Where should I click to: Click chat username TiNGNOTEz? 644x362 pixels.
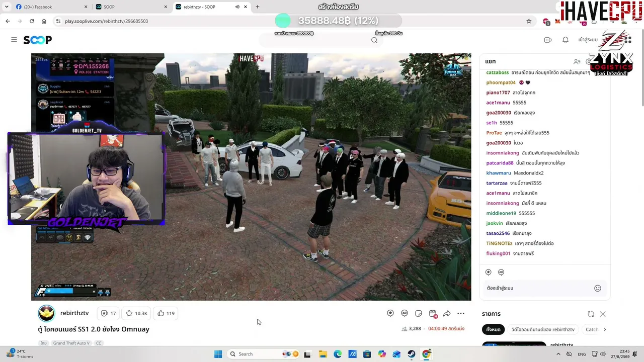tap(499, 243)
